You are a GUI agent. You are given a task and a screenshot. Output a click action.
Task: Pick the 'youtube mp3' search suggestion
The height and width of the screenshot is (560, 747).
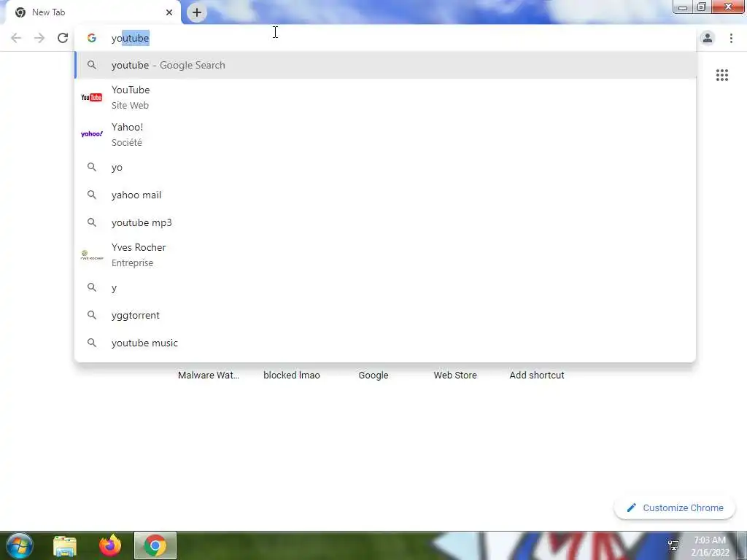coord(385,223)
